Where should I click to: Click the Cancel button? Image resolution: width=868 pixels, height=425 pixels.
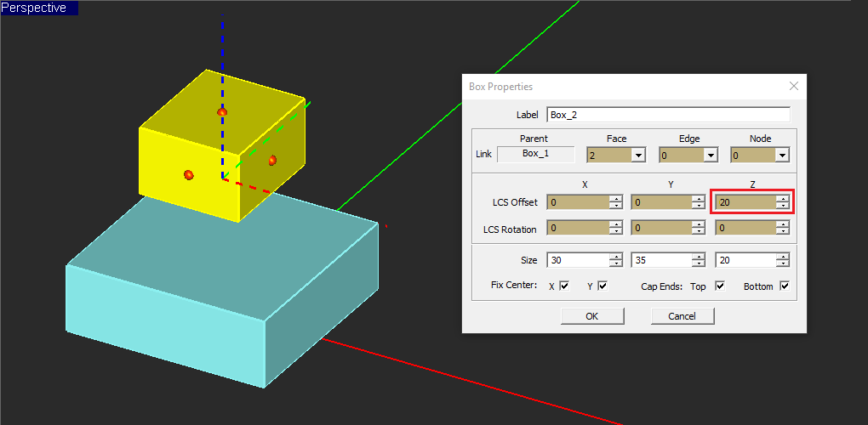[682, 316]
